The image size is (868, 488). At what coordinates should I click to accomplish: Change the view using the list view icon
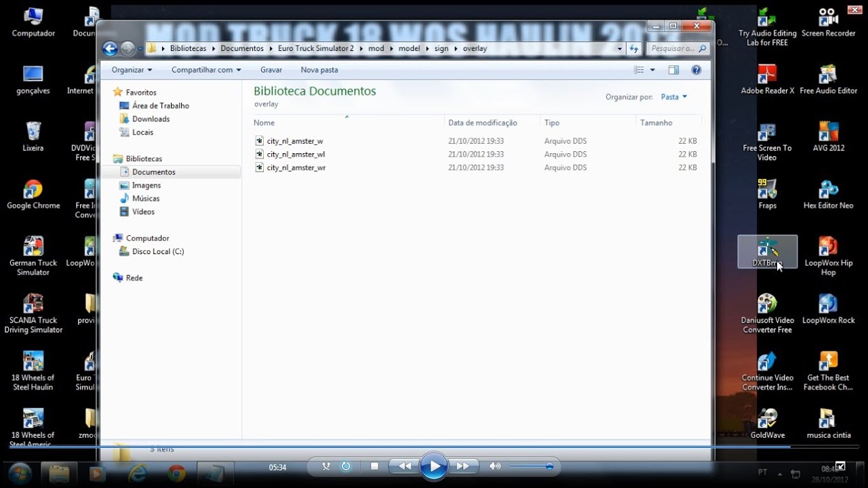point(639,70)
